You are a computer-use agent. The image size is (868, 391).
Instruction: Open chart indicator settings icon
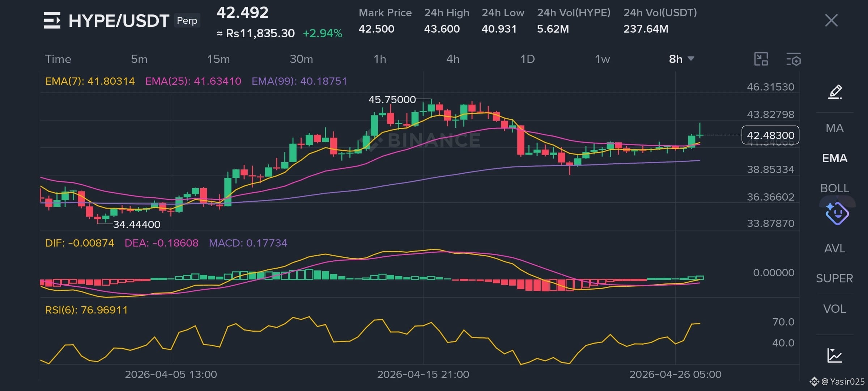click(793, 59)
